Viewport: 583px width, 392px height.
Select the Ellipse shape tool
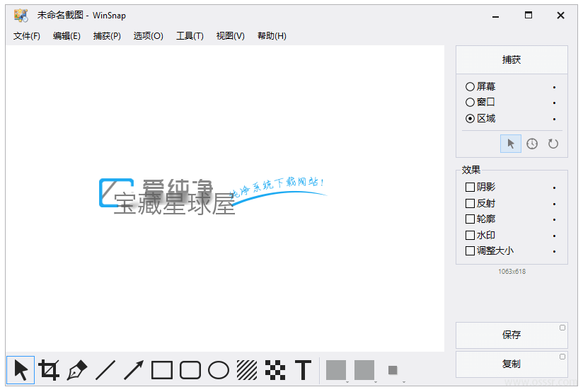(218, 370)
